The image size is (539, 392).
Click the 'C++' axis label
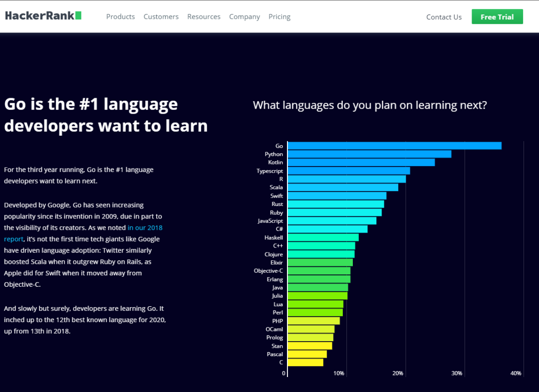point(278,246)
